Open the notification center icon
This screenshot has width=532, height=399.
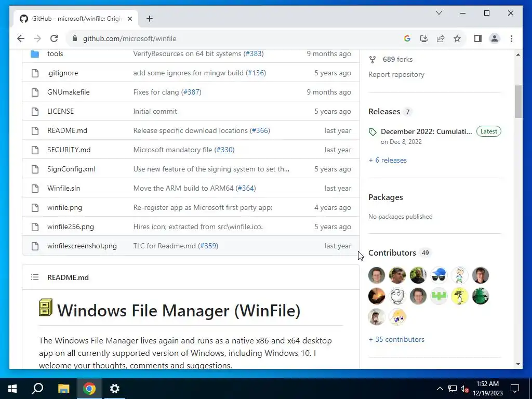[515, 389]
